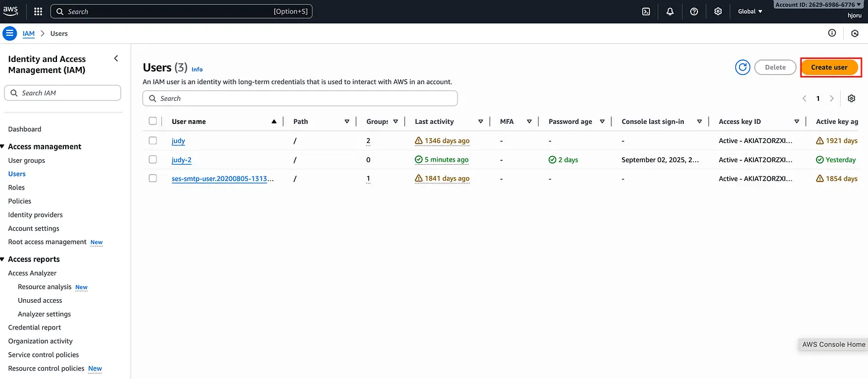Sort by the MFA column
Viewport: 868px width, 379px height.
pos(529,121)
